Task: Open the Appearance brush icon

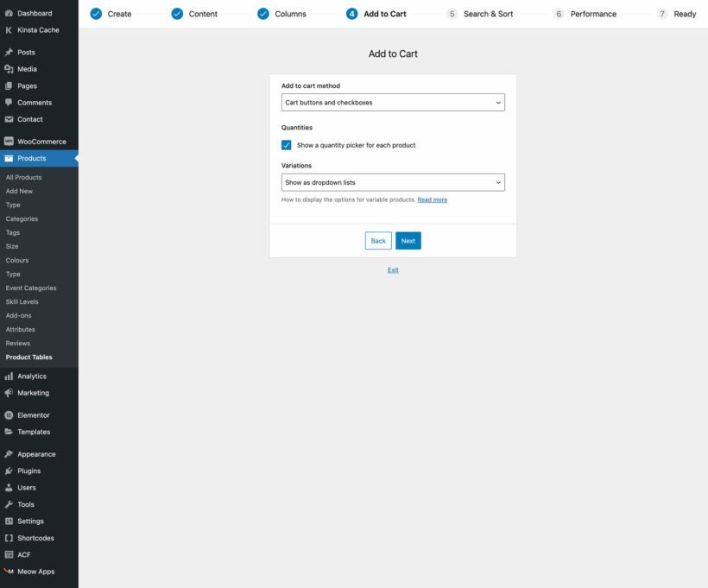Action: point(9,453)
